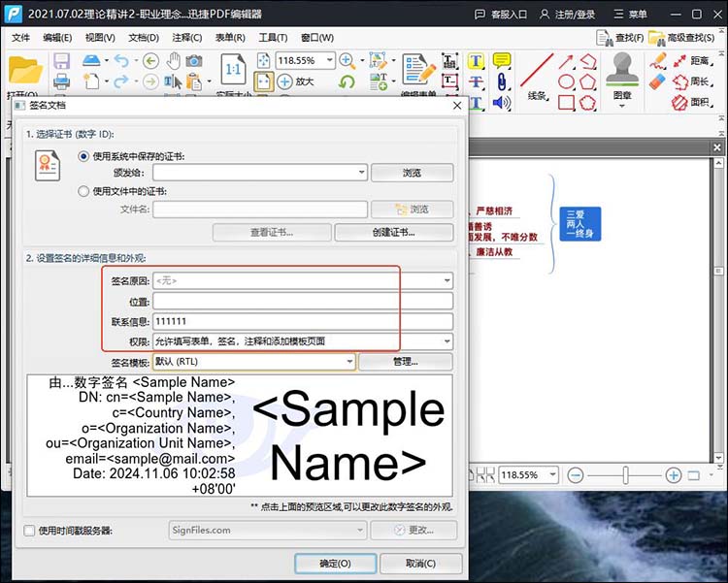Open the 工具(T) menu

pyautogui.click(x=273, y=38)
